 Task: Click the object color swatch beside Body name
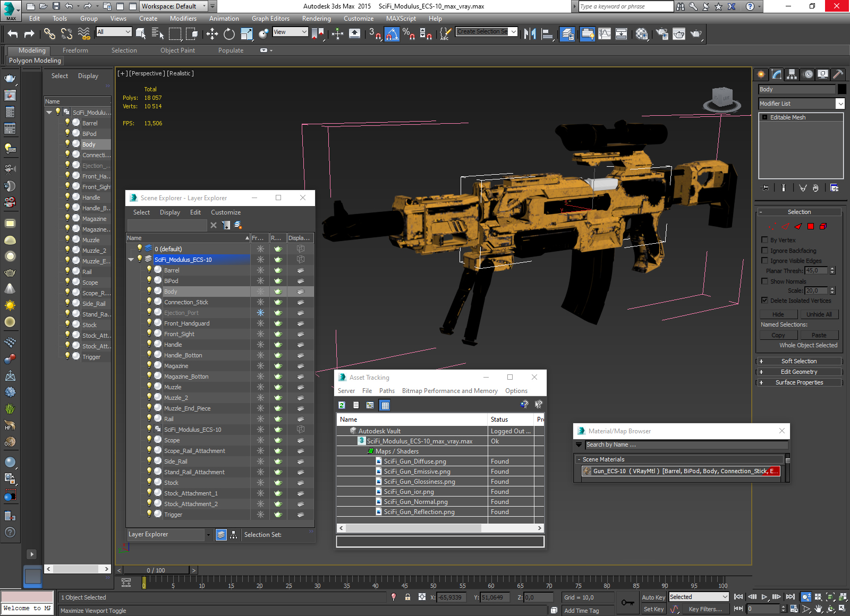[841, 89]
